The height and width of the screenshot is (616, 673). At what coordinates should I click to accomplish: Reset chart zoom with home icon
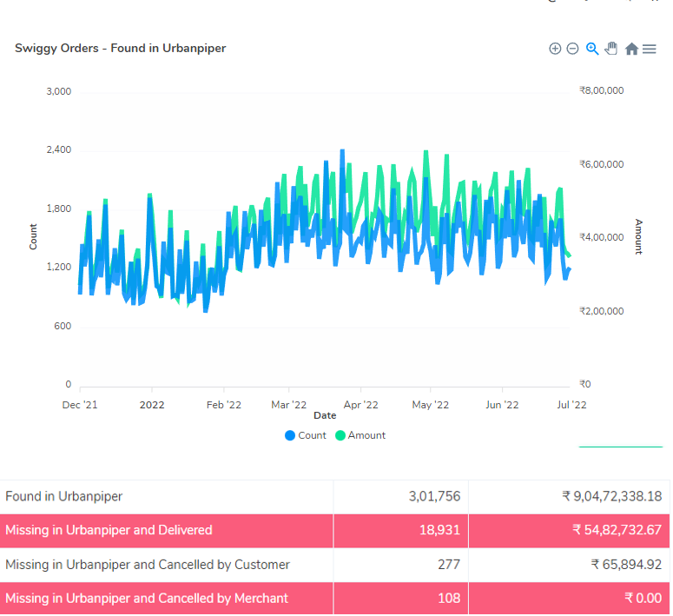pyautogui.click(x=631, y=49)
